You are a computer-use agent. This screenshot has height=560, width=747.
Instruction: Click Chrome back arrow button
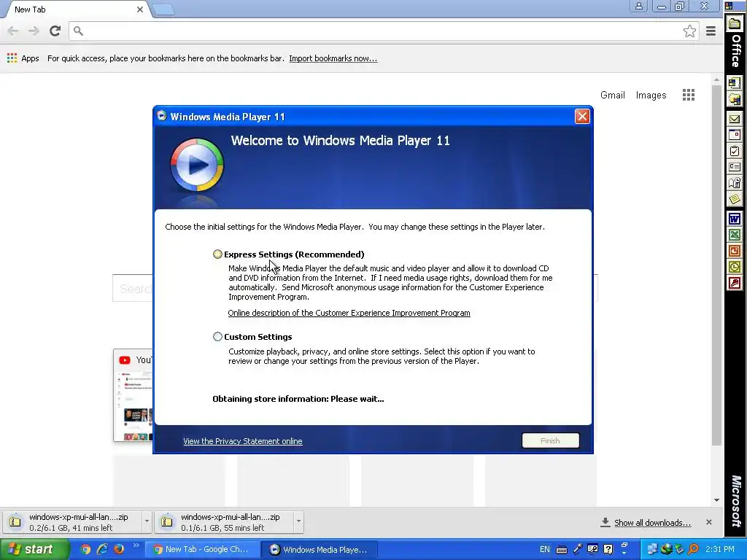[x=13, y=31]
